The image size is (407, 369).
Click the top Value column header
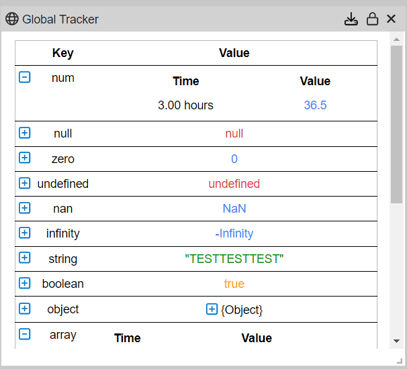click(234, 53)
